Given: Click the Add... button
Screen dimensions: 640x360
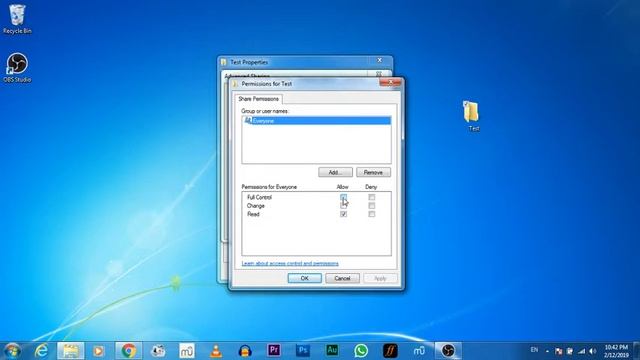Looking at the screenshot, I should (x=335, y=172).
